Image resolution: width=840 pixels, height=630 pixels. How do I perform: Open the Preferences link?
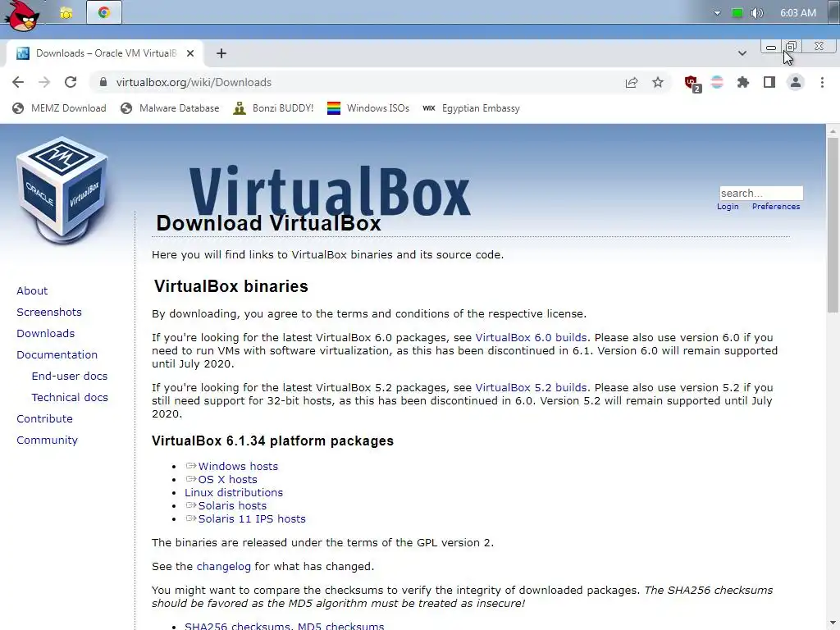click(x=776, y=206)
